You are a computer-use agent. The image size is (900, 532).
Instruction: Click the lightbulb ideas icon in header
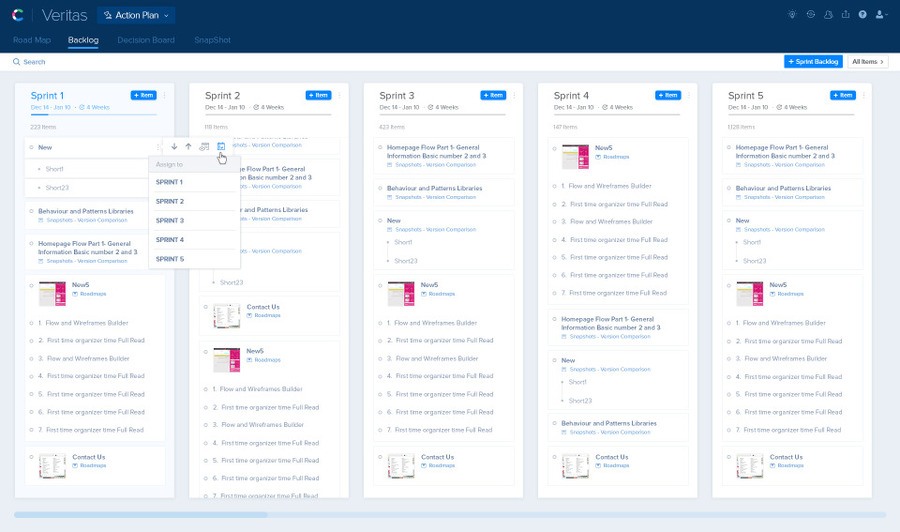(x=792, y=14)
